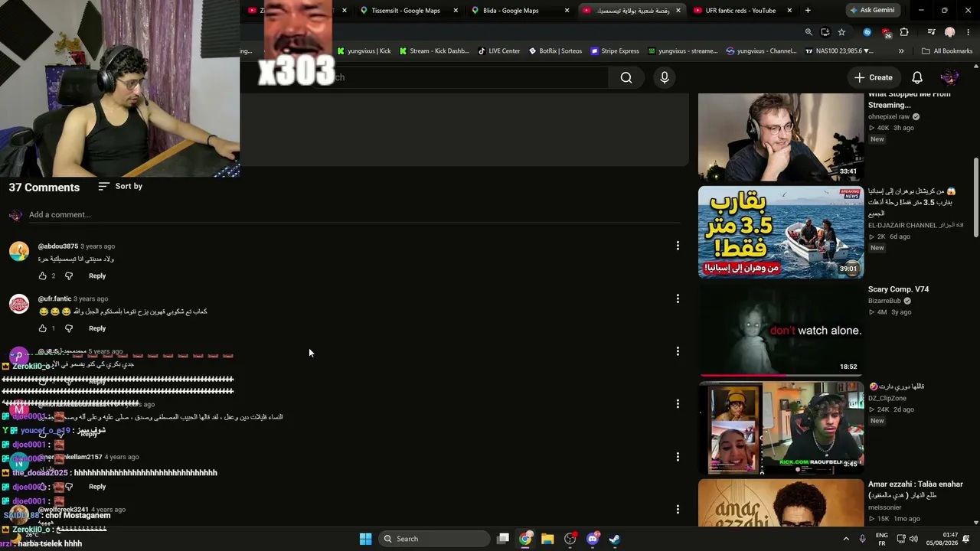
Task: Open options menu for @wolfcreek3241 comment
Action: coord(678,510)
